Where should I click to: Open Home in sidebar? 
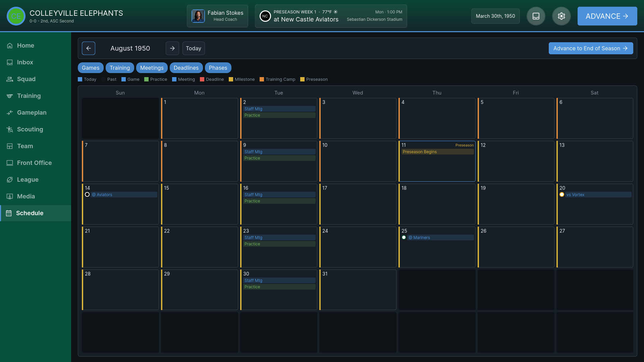tap(36, 46)
